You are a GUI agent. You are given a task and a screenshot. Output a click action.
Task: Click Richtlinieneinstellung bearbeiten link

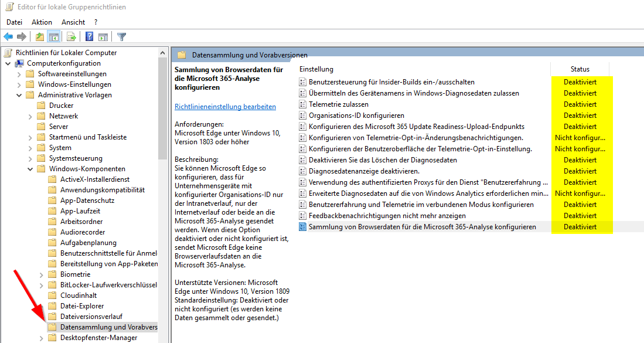pos(225,106)
